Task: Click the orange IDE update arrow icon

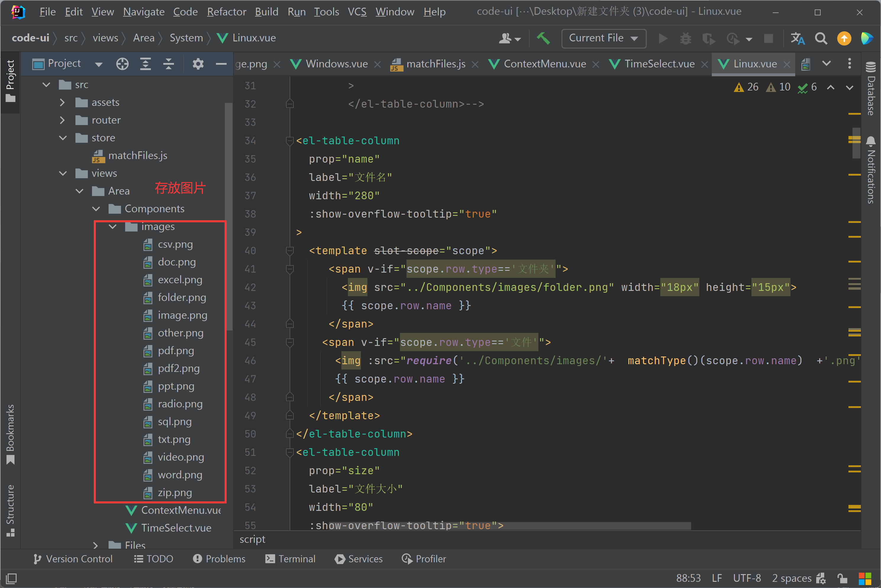Action: point(844,38)
